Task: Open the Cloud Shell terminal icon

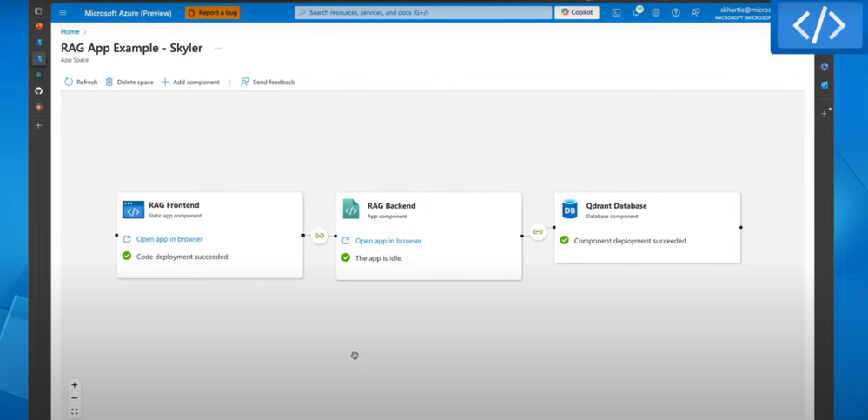Action: [616, 12]
